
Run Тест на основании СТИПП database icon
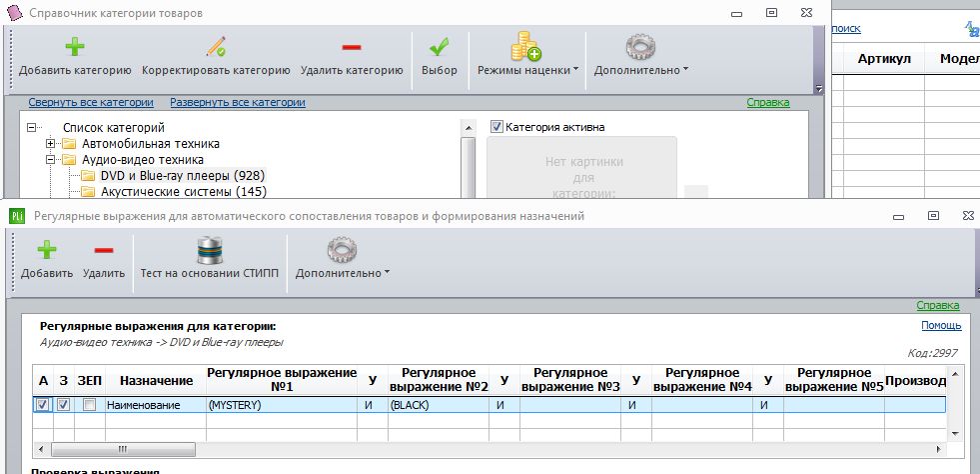pyautogui.click(x=210, y=250)
